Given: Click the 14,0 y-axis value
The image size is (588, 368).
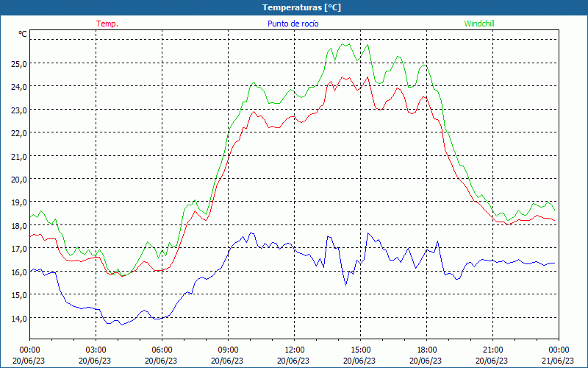Looking at the screenshot, I should coord(19,319).
